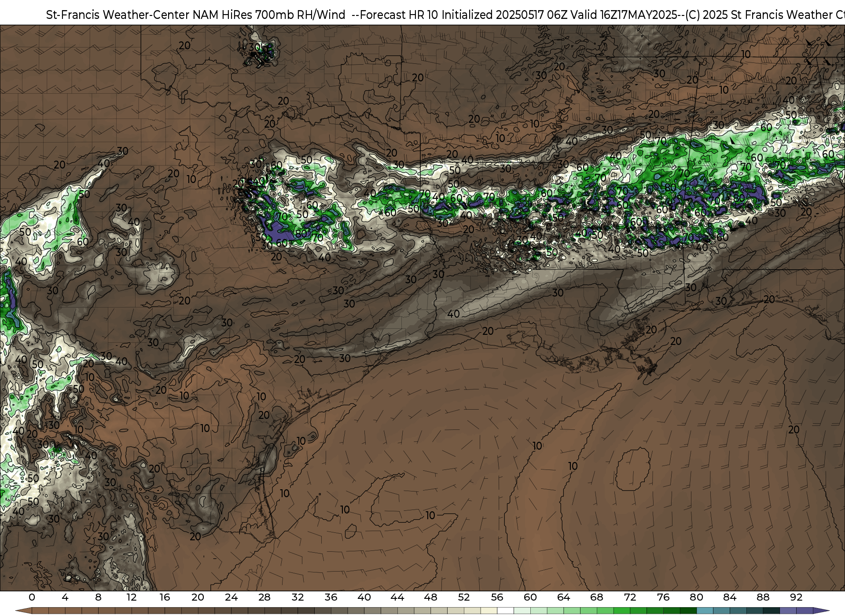Click the "St-Francis Weather-Center" title text
Viewport: 845px width, 616px height.
pos(118,15)
